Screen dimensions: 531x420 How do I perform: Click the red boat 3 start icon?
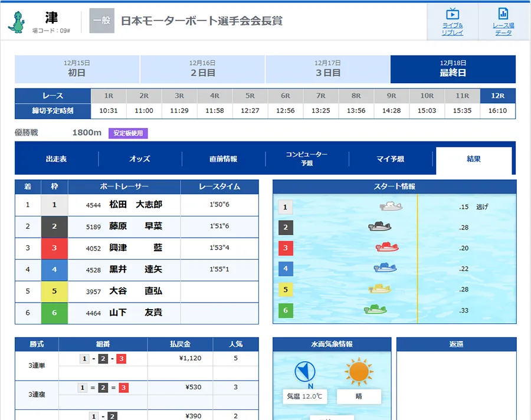(x=387, y=247)
